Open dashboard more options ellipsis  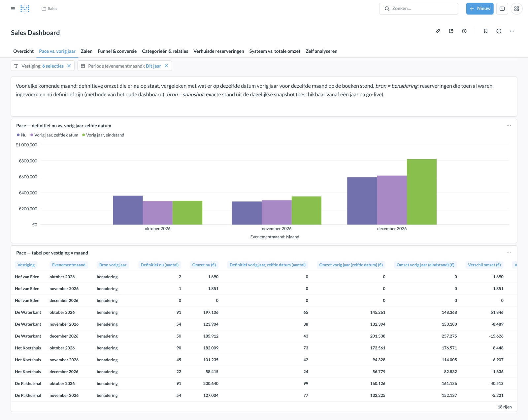(x=512, y=31)
